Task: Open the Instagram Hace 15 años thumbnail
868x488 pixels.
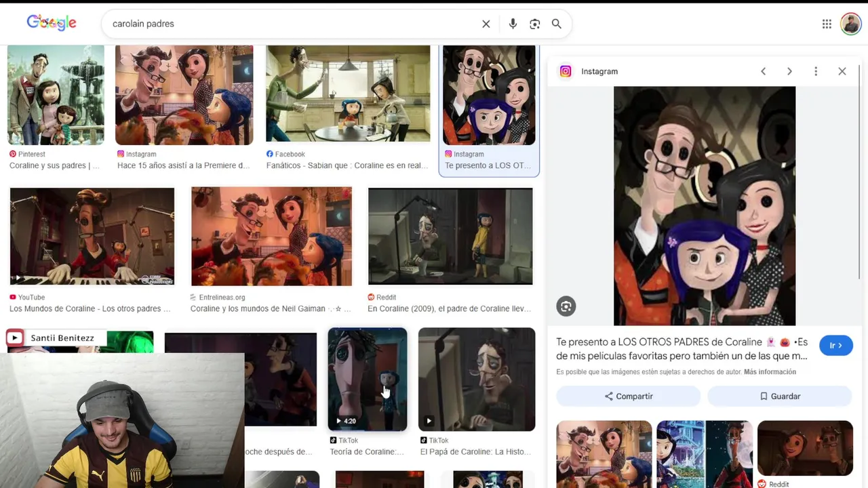Action: [x=184, y=95]
